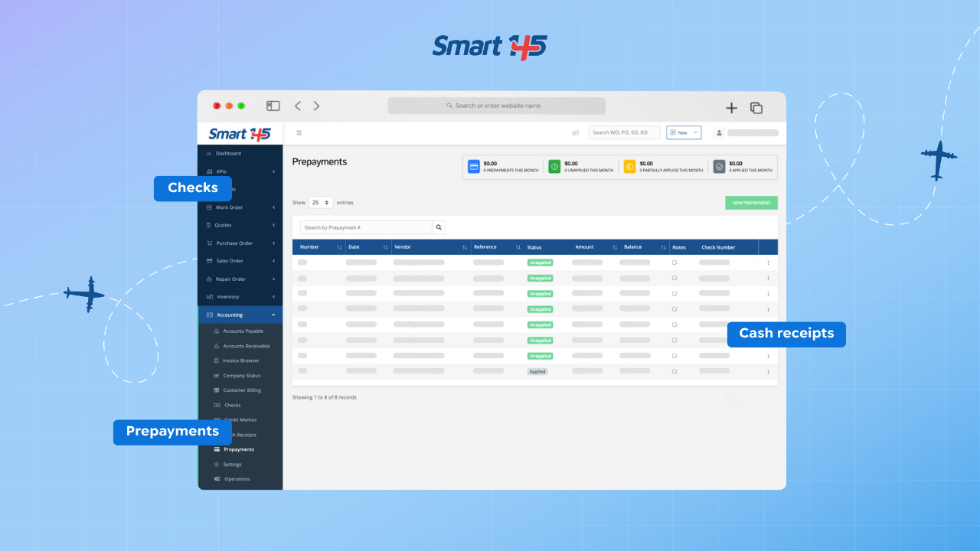Expand the Repair Order menu chevron
Image resolution: width=980 pixels, height=551 pixels.
point(273,279)
